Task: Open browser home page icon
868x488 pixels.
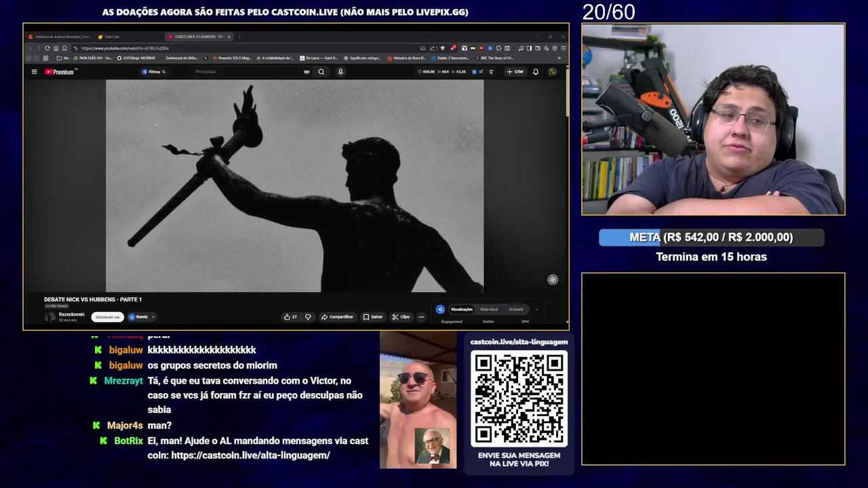Action: point(56,48)
